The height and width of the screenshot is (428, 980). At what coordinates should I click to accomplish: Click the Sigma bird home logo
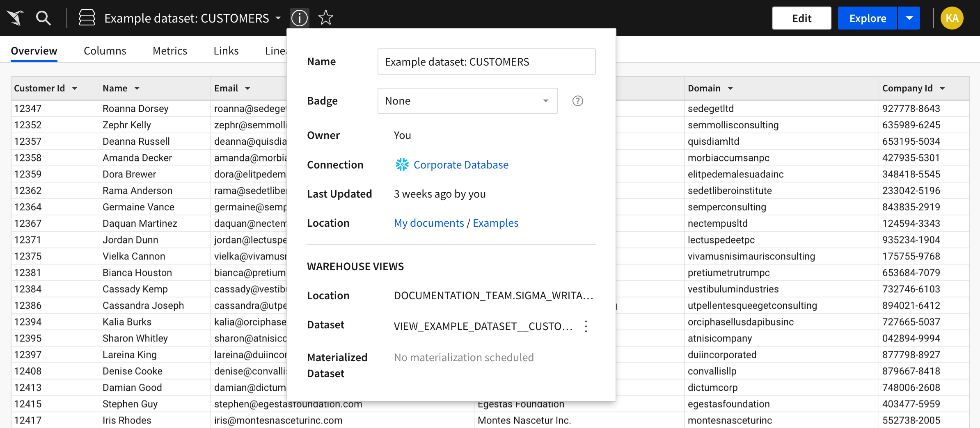pos(15,18)
